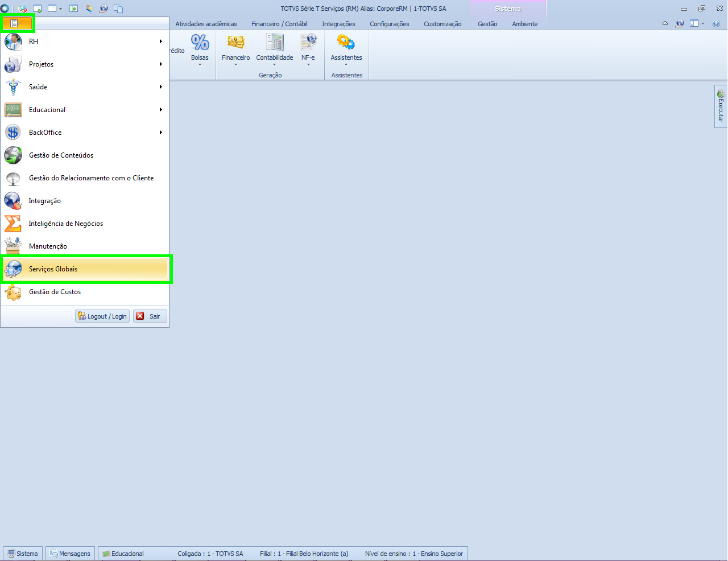Screen dimensions: 728x561
Task: Select Projetos in the module menu
Action: 85,64
